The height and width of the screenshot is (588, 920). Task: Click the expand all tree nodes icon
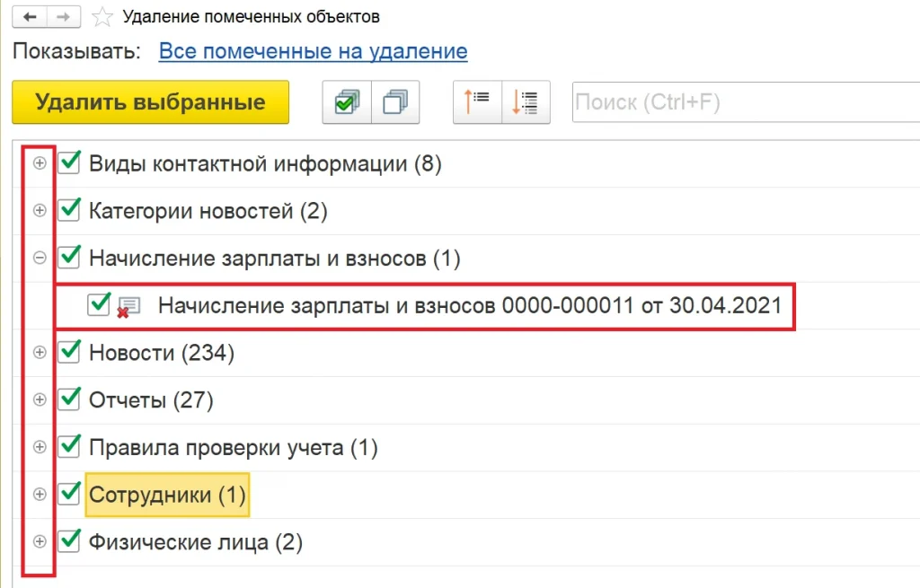click(525, 102)
